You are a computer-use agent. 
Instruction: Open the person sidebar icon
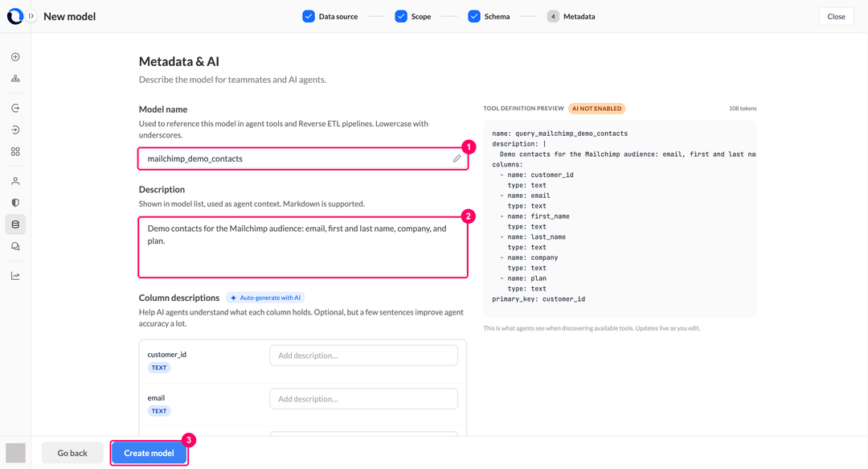point(15,181)
